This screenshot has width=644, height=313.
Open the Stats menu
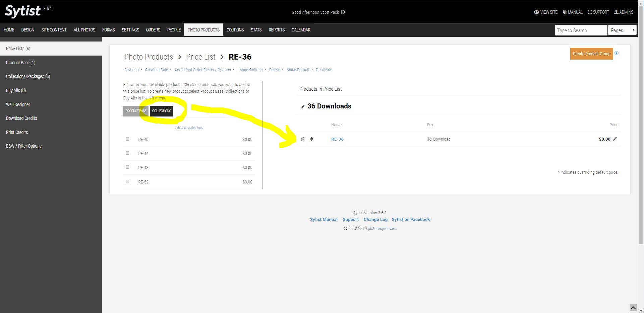256,30
